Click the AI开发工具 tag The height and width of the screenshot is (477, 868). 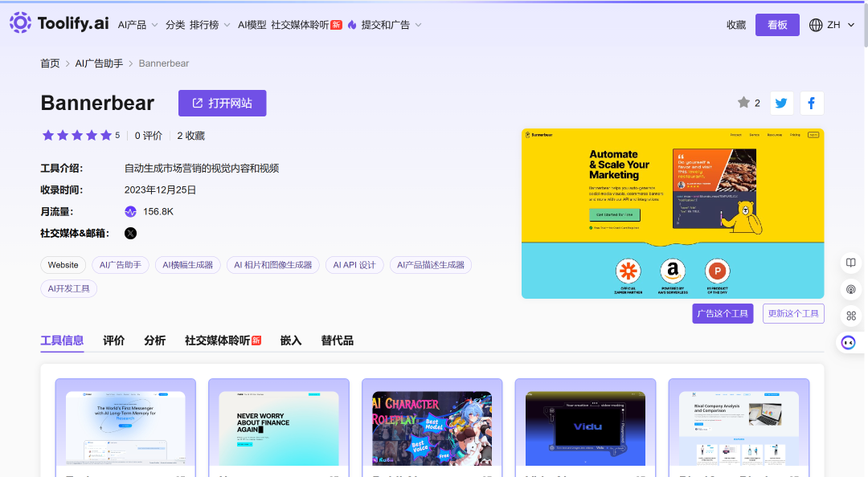pyautogui.click(x=68, y=289)
